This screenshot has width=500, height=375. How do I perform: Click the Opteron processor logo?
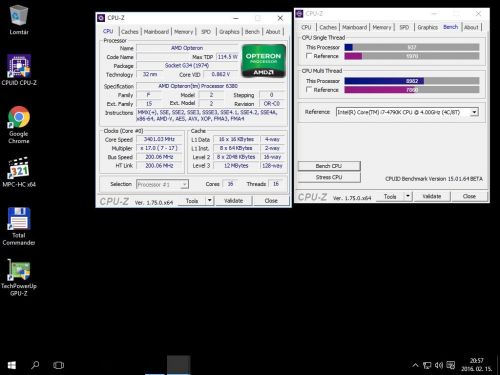pyautogui.click(x=263, y=61)
